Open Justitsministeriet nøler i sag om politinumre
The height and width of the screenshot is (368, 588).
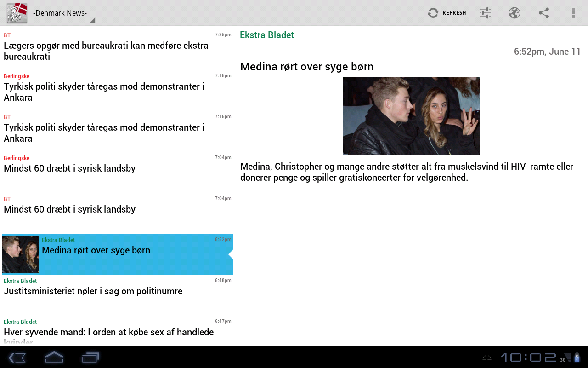tap(118, 295)
